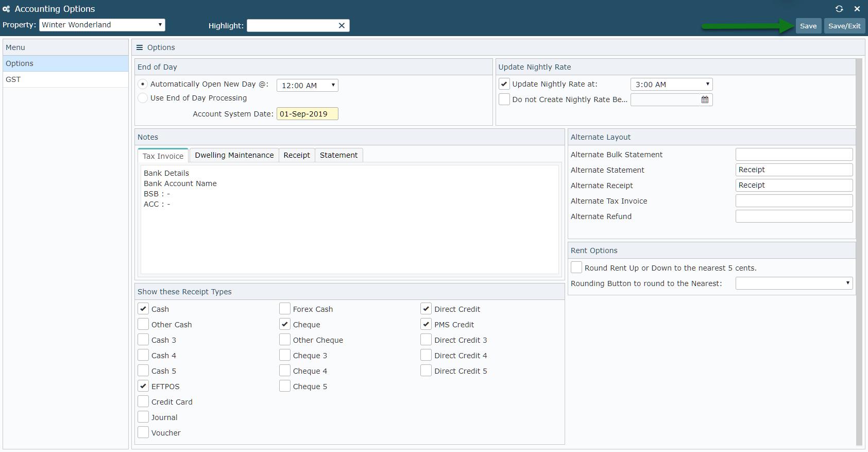
Task: Open Rounding Button nearest value dropdown
Action: pos(794,283)
